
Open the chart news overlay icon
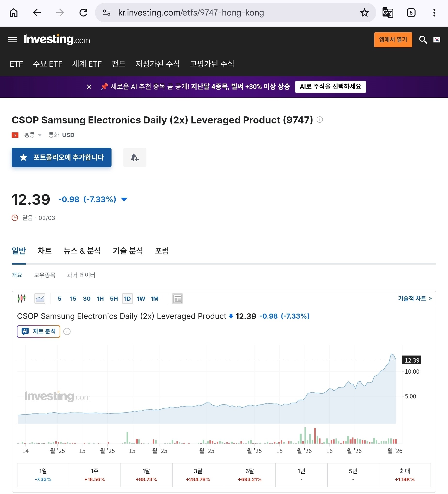177,299
